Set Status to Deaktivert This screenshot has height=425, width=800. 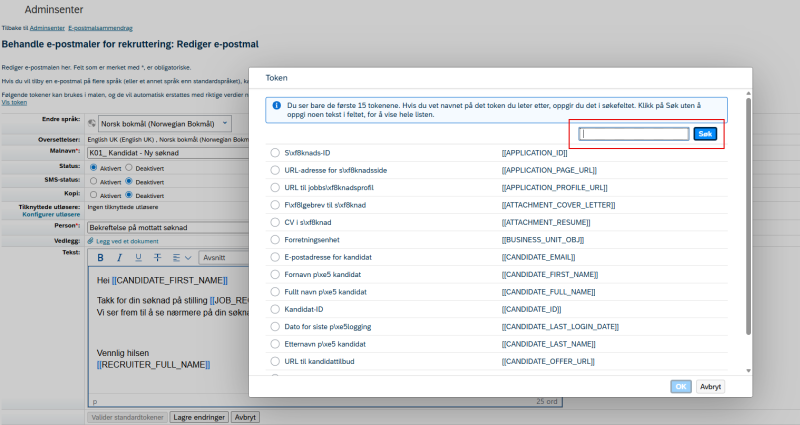(x=129, y=167)
